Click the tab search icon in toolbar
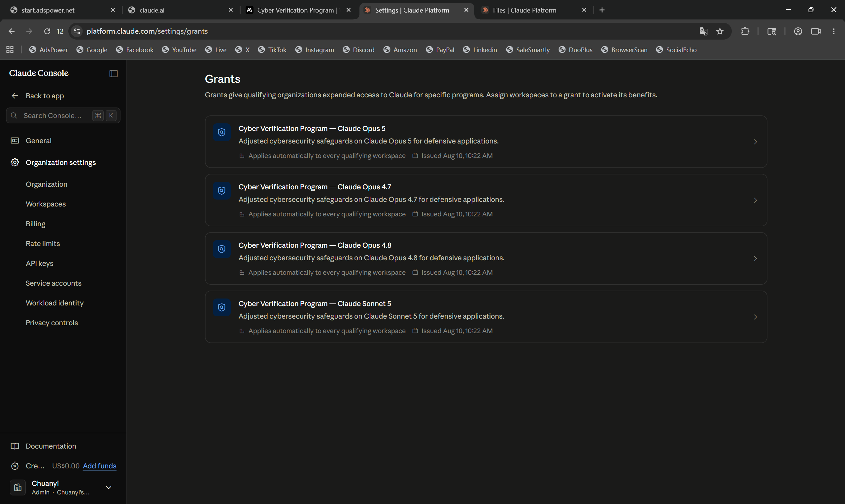This screenshot has width=845, height=504. pos(771,31)
